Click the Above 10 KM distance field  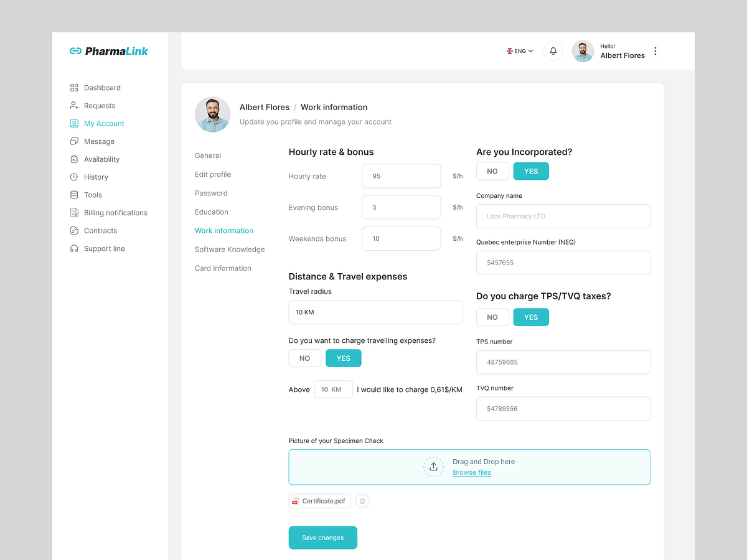click(333, 390)
